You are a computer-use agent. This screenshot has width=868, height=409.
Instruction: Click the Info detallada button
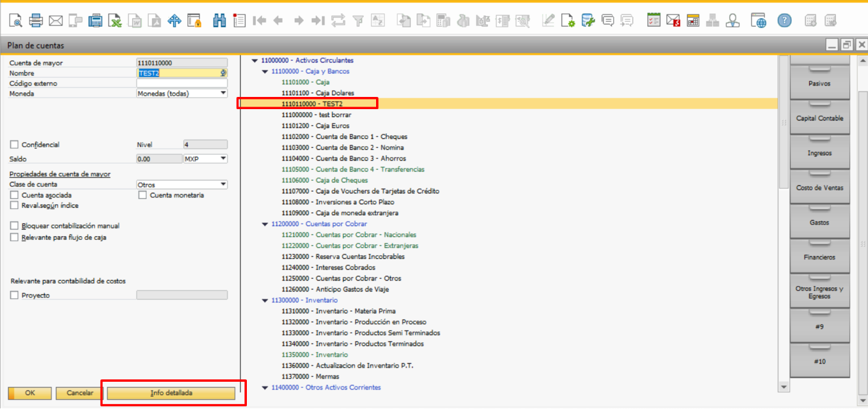coord(171,393)
